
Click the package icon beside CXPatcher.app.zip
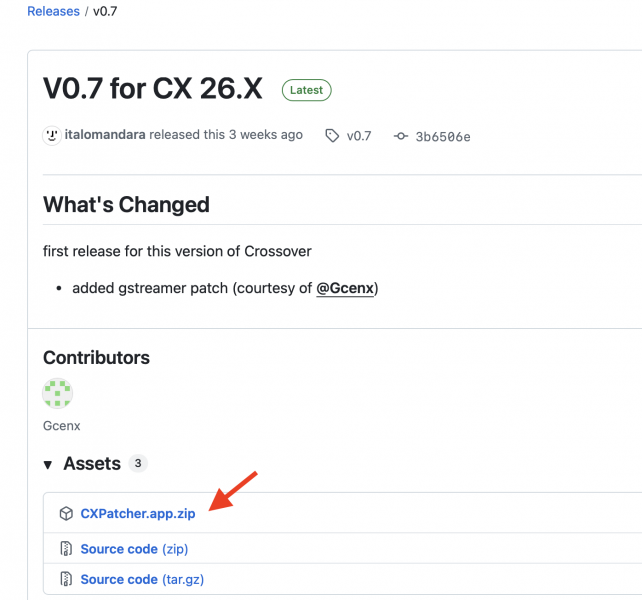pos(66,513)
